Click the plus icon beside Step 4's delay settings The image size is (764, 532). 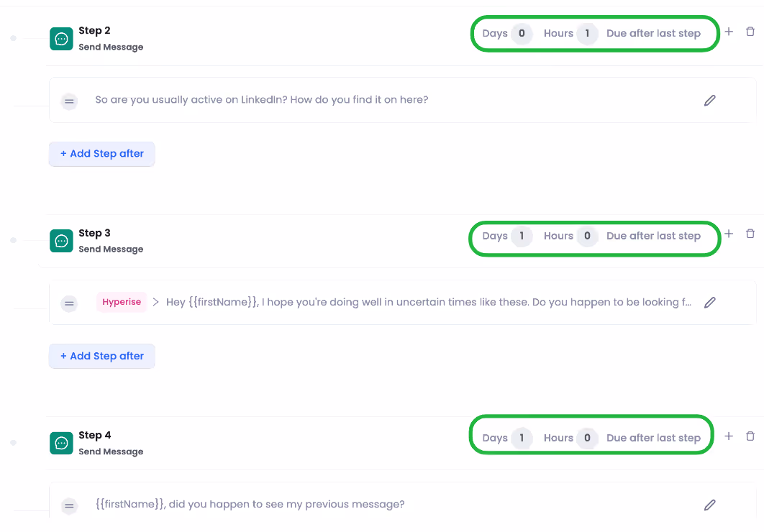[728, 436]
